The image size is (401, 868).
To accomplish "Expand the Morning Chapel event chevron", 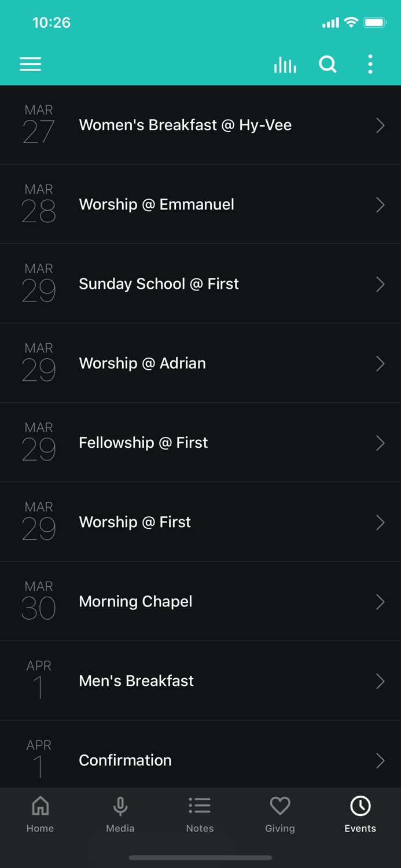I will pyautogui.click(x=380, y=602).
